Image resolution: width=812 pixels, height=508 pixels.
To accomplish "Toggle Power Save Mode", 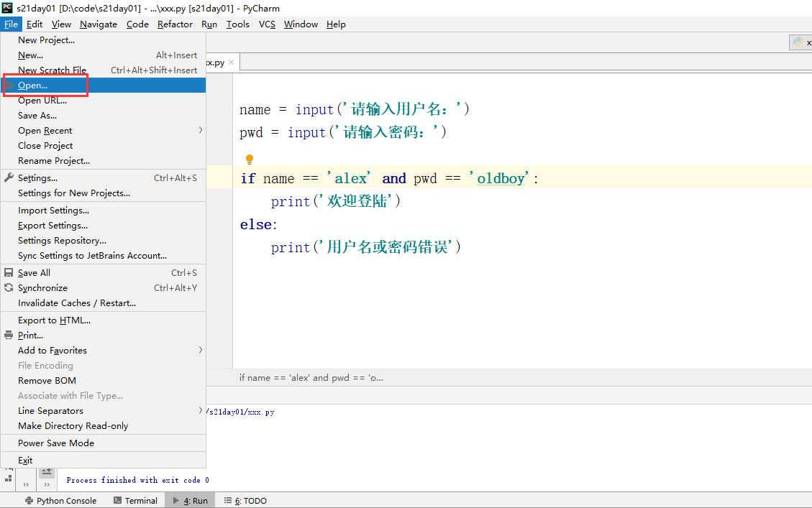I will click(x=103, y=443).
